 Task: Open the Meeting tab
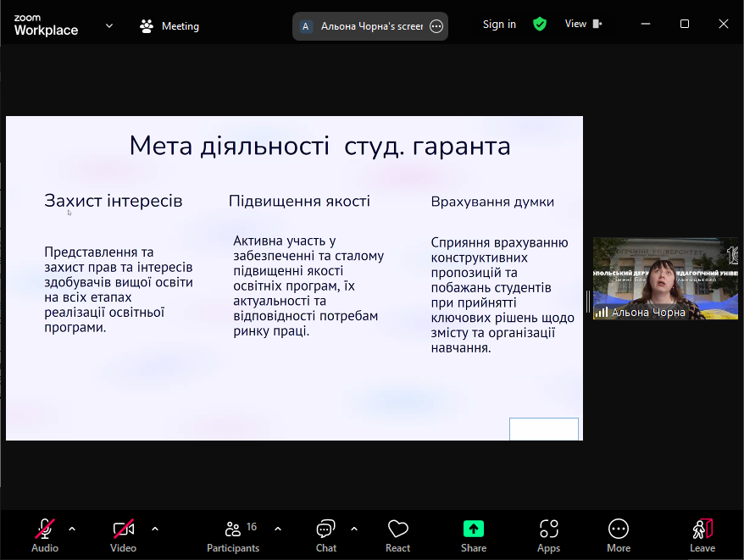click(170, 26)
